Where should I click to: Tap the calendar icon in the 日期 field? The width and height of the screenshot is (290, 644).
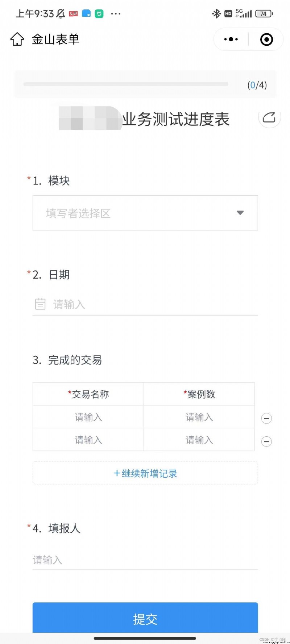click(x=40, y=304)
